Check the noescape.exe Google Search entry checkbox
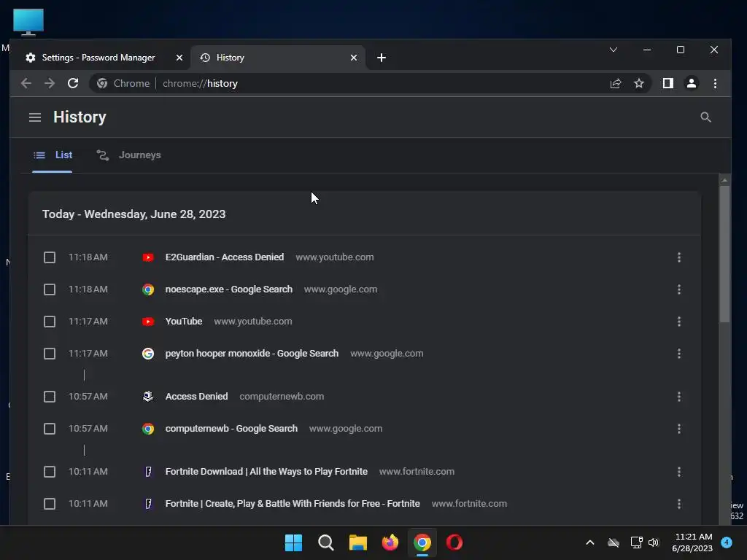Image resolution: width=747 pixels, height=560 pixels. click(50, 289)
